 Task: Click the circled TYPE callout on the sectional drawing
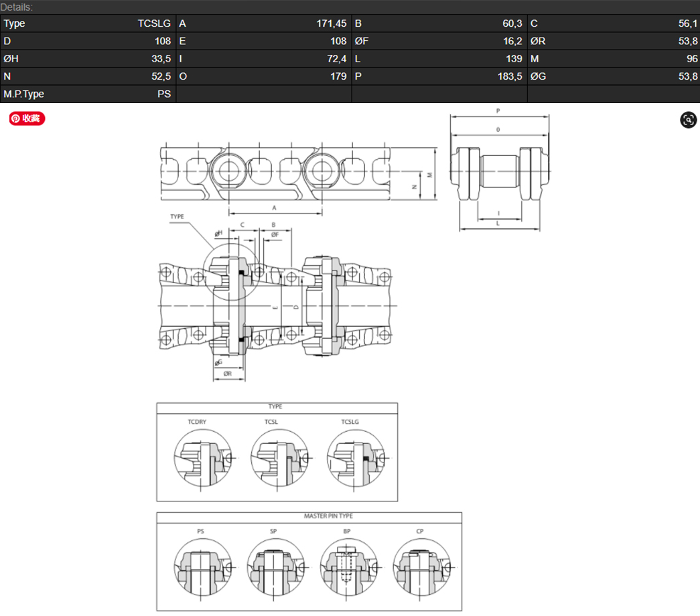tap(232, 272)
